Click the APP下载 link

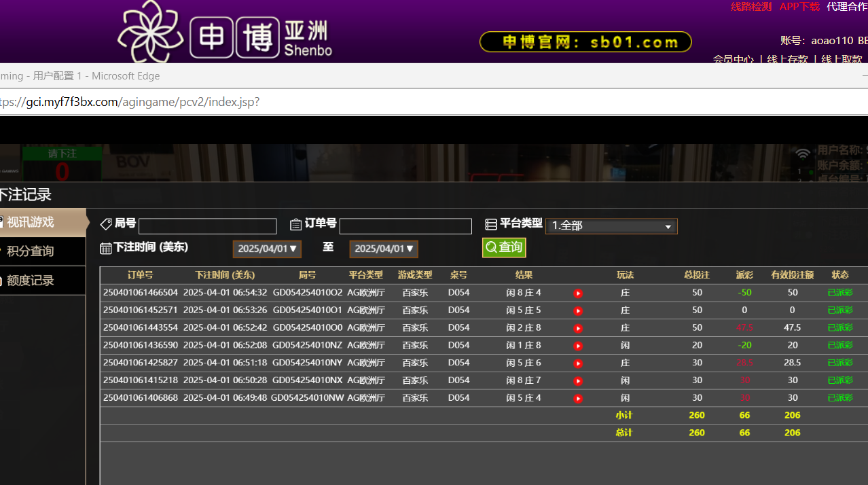click(x=799, y=7)
